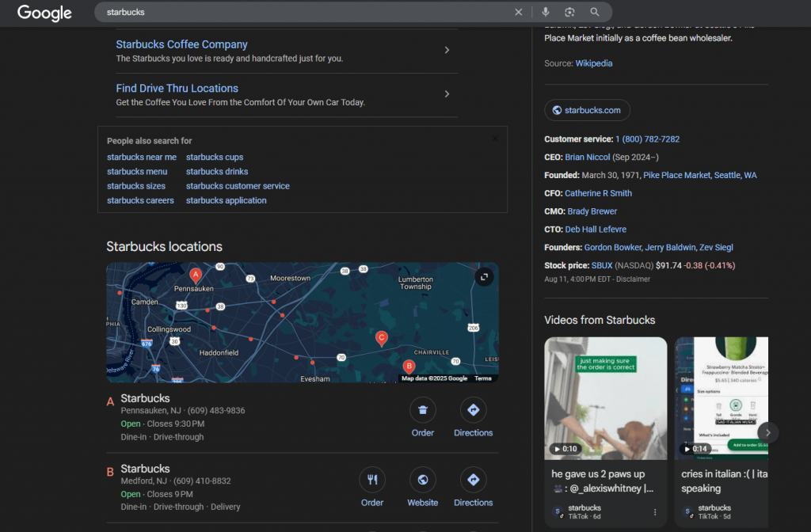Click Directions icon for Medford Starbucks
The image size is (811, 532).
[x=473, y=480]
